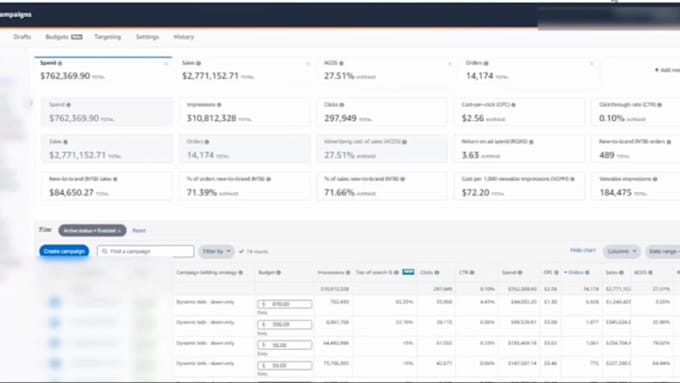The width and height of the screenshot is (680, 383).
Task: Click the info icon in the Impressions column header
Action: (348, 273)
